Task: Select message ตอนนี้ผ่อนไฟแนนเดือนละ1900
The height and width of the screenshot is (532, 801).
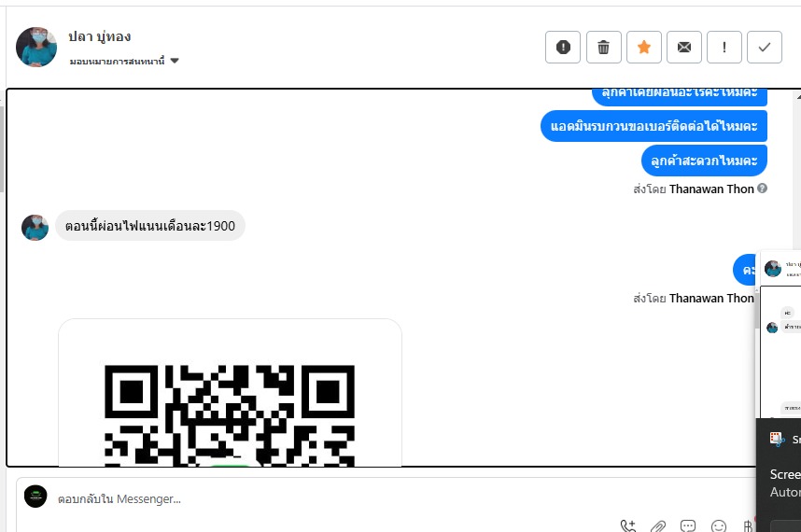Action: pyautogui.click(x=150, y=226)
